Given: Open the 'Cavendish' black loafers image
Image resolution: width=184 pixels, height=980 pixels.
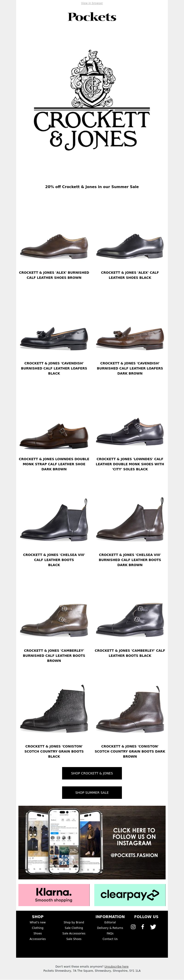Looking at the screenshot, I should click(54, 338).
